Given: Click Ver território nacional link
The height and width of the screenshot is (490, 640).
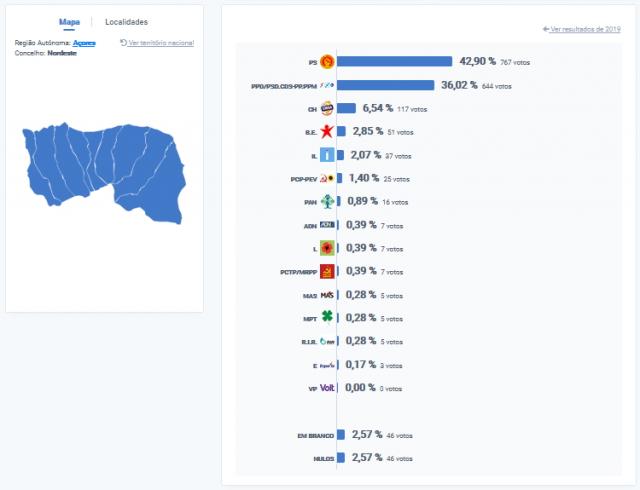Looking at the screenshot, I should click(x=157, y=43).
